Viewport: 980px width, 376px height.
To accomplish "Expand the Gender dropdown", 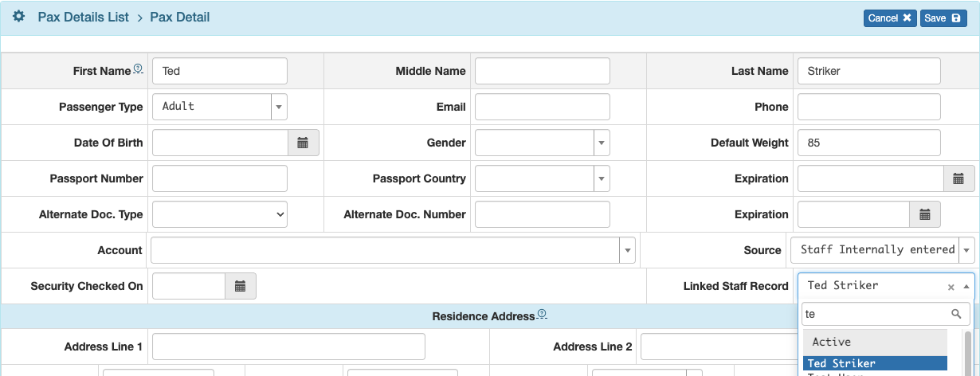I will tap(602, 143).
